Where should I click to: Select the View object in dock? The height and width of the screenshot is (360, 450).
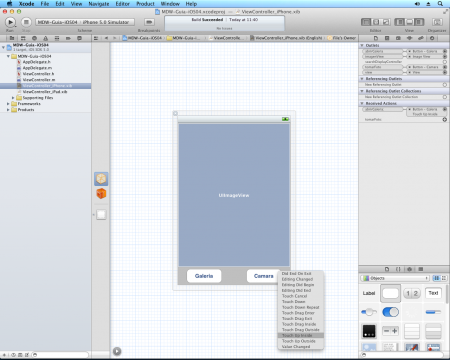(x=101, y=215)
